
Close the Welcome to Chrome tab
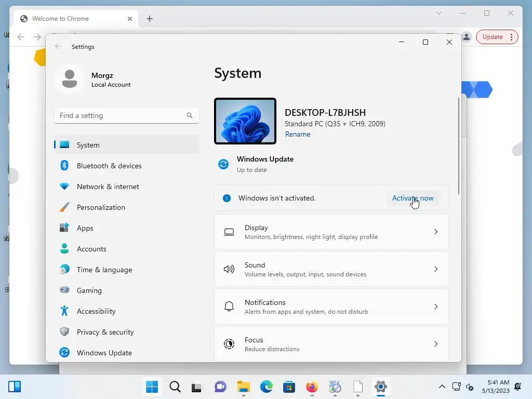tap(129, 19)
